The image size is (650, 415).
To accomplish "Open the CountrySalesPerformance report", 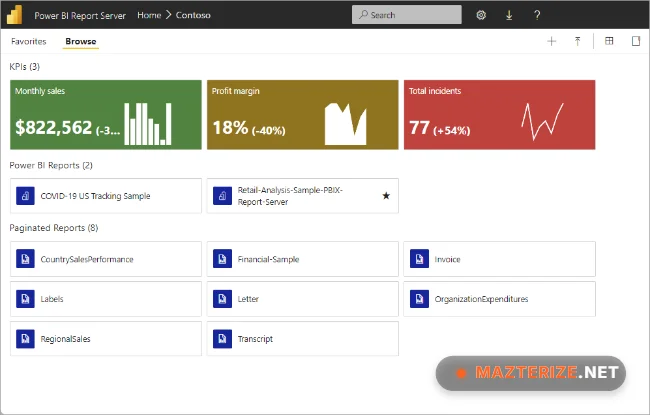I will (x=106, y=259).
